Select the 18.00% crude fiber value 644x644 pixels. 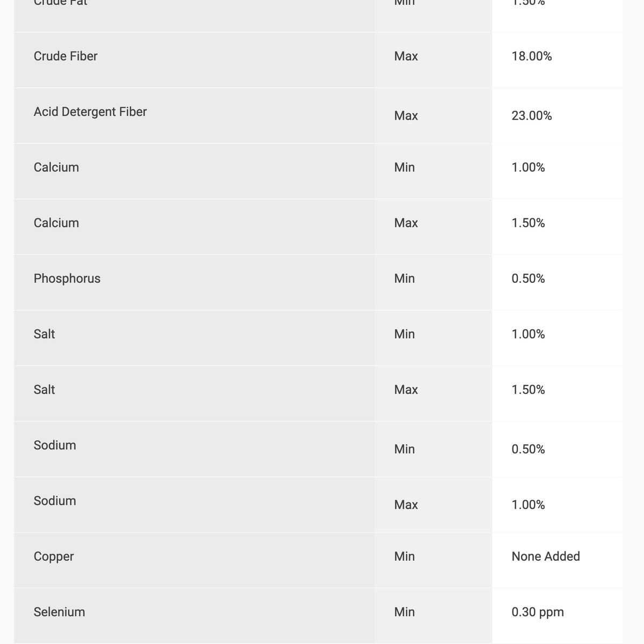click(x=531, y=56)
